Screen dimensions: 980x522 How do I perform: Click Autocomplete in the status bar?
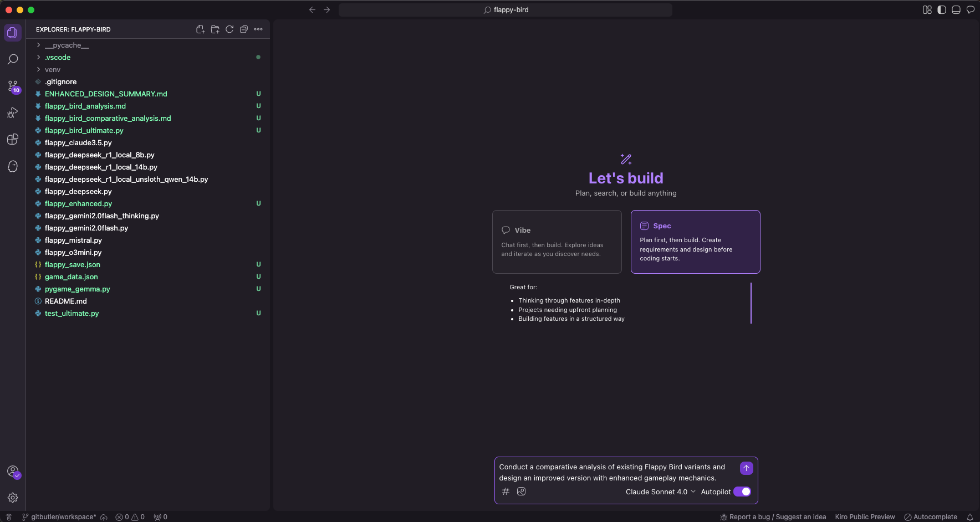[x=931, y=517]
